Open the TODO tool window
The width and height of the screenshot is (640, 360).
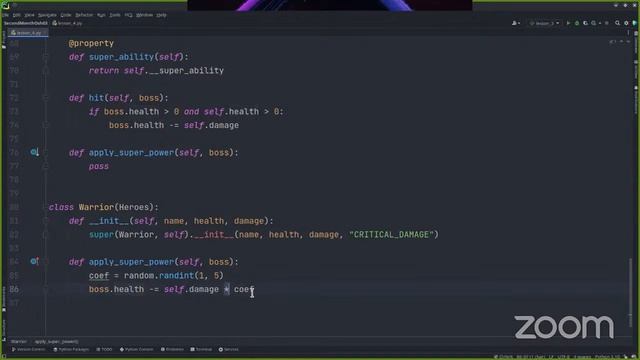pos(104,349)
